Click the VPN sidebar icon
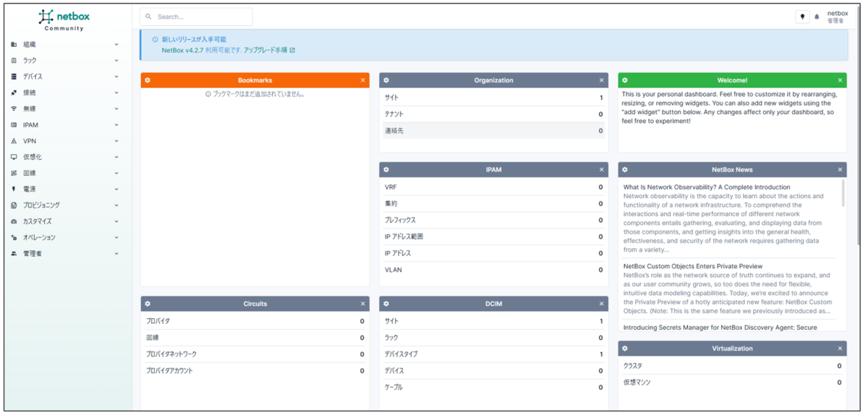 click(x=14, y=141)
